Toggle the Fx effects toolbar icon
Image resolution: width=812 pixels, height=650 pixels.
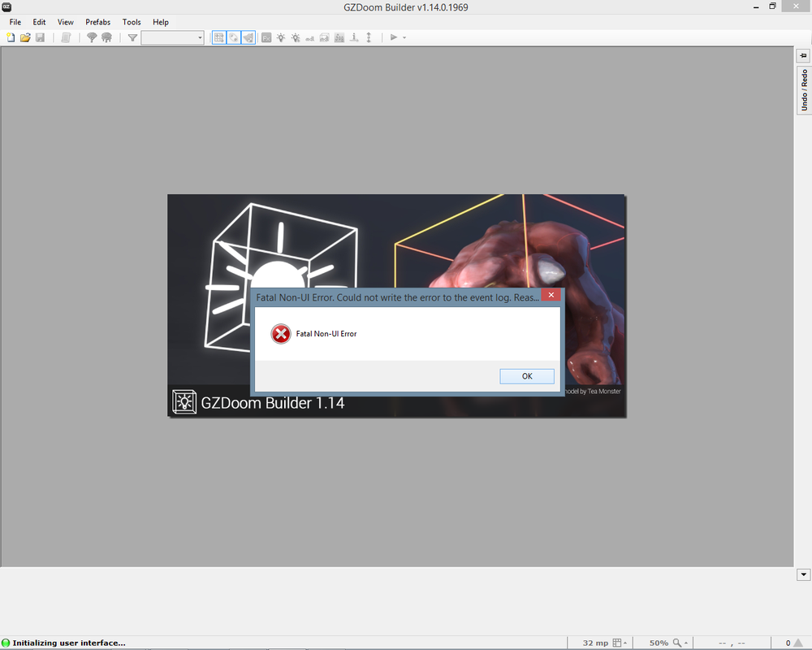(266, 37)
